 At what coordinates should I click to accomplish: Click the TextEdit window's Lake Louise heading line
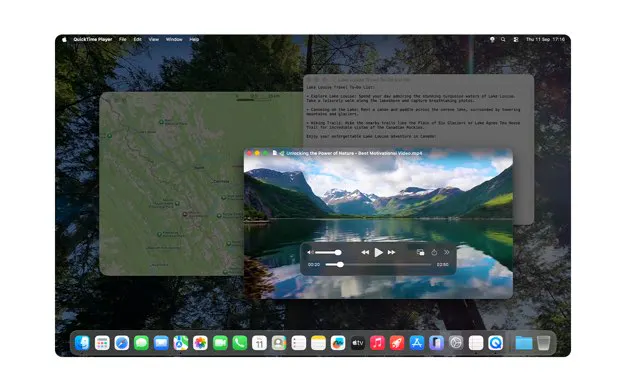coord(340,87)
